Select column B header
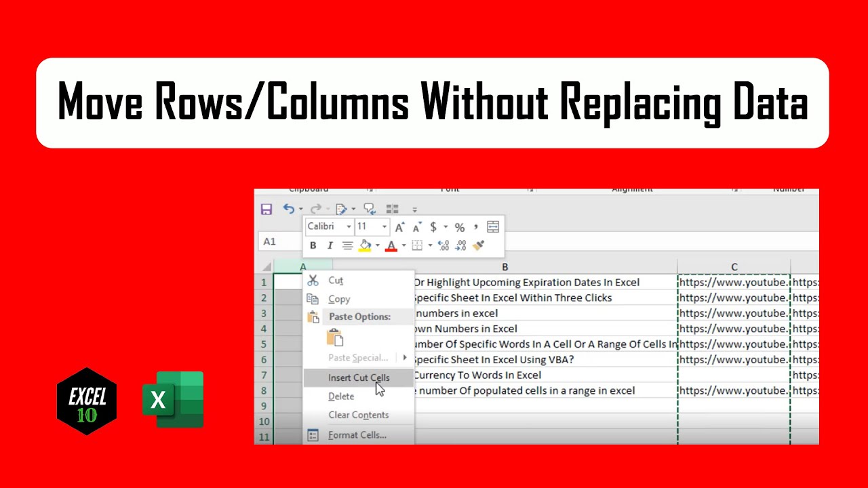Screen dimensions: 868x488 505,267
